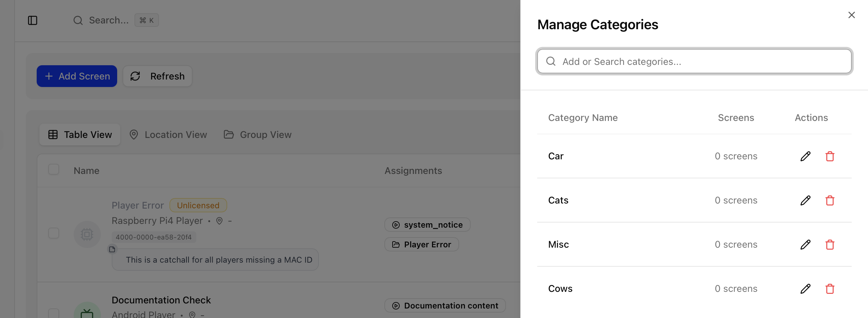The height and width of the screenshot is (318, 868).
Task: Select the Player Error screen checkbox
Action: click(x=54, y=233)
